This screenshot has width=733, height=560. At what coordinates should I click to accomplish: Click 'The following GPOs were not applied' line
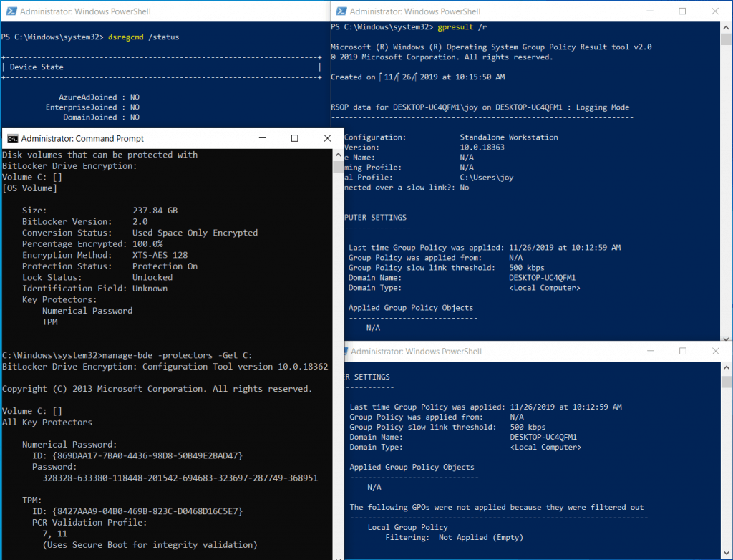pos(497,507)
